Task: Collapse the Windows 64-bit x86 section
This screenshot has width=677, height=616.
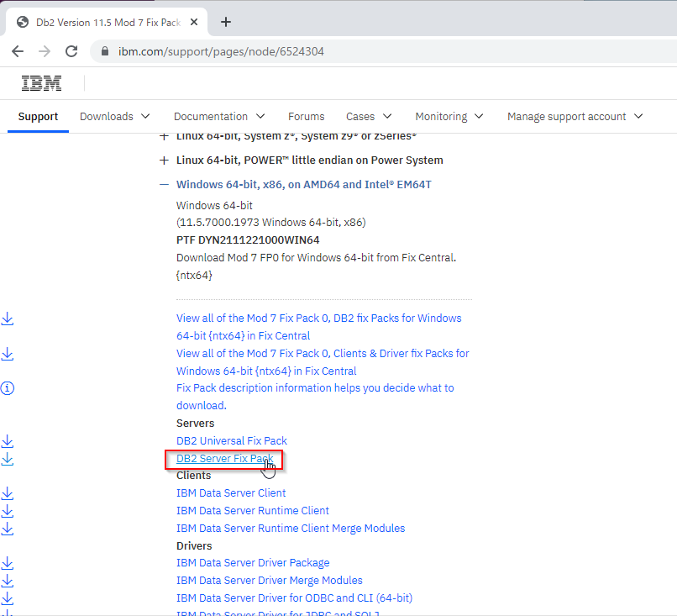Action: click(162, 185)
